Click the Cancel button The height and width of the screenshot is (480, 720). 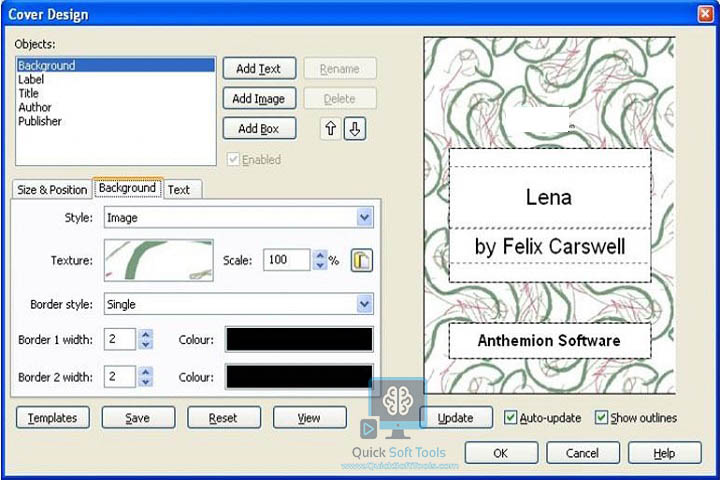pos(583,453)
